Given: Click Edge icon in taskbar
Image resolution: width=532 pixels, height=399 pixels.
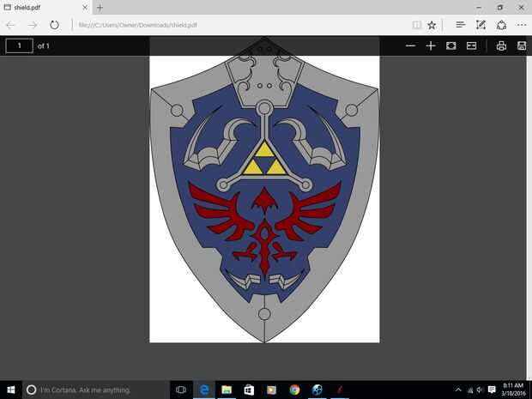Looking at the screenshot, I should [x=204, y=390].
